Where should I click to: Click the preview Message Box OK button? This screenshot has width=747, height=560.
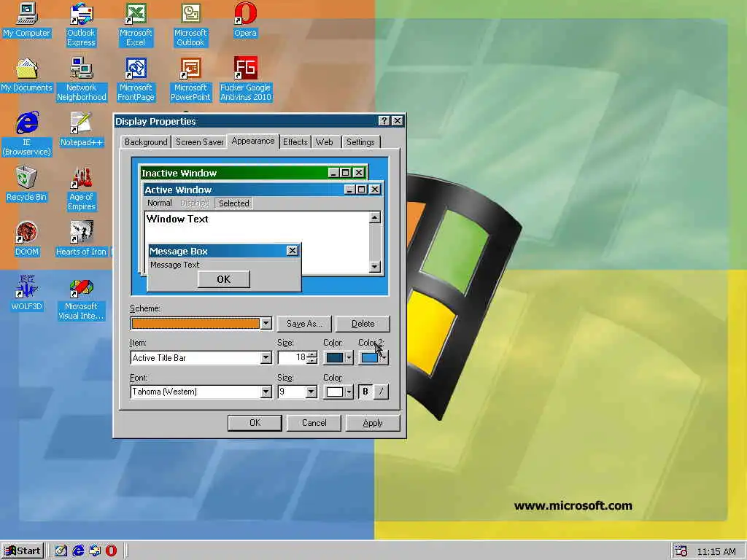[x=224, y=279]
